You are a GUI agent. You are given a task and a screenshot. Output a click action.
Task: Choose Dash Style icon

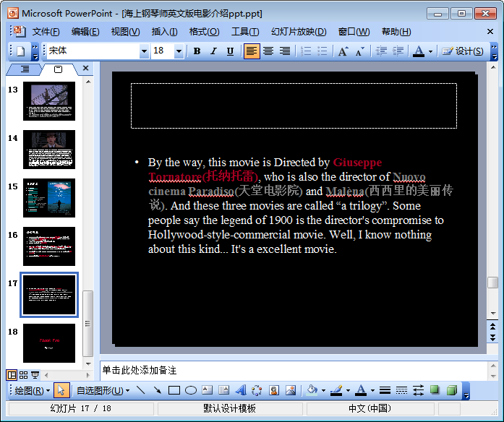click(x=401, y=390)
